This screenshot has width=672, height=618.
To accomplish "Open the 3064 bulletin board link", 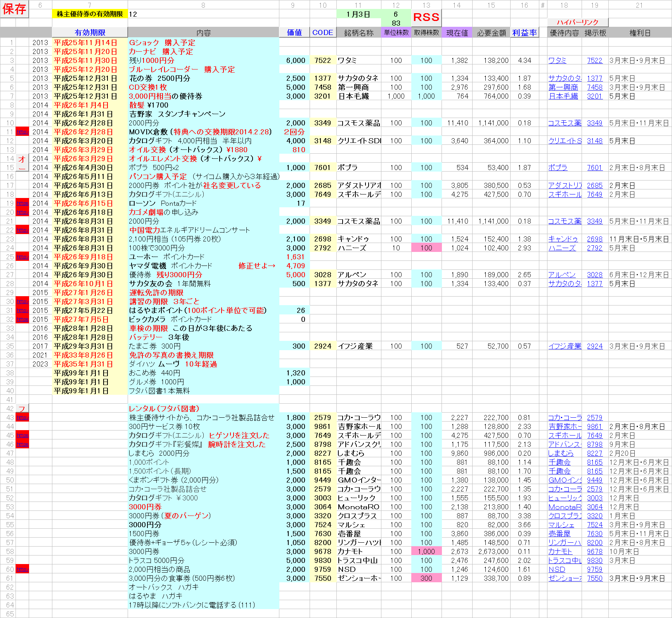I will [595, 507].
